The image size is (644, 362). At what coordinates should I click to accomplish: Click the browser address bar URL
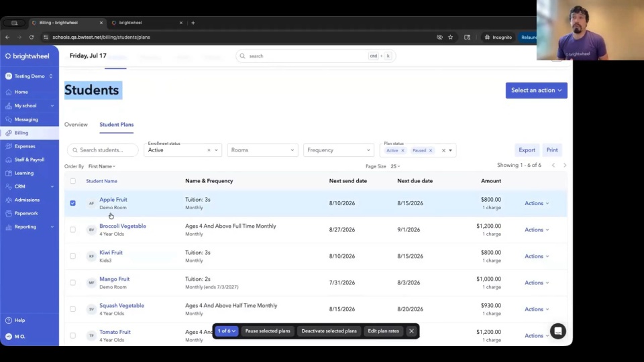(x=101, y=38)
